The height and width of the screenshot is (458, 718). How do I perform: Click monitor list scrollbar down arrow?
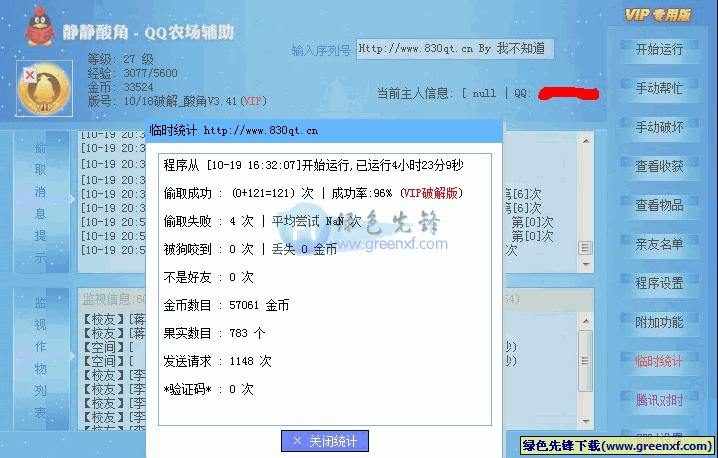click(586, 421)
